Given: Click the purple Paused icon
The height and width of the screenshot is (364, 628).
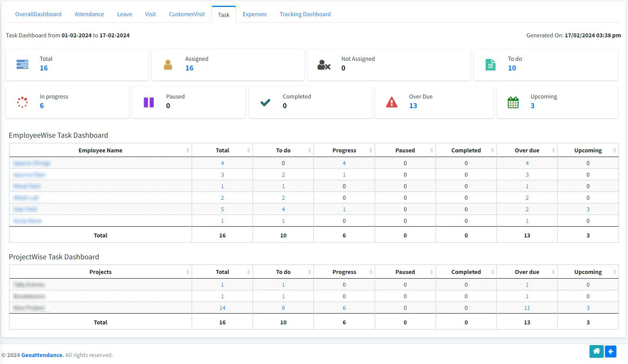Looking at the screenshot, I should pos(148,102).
